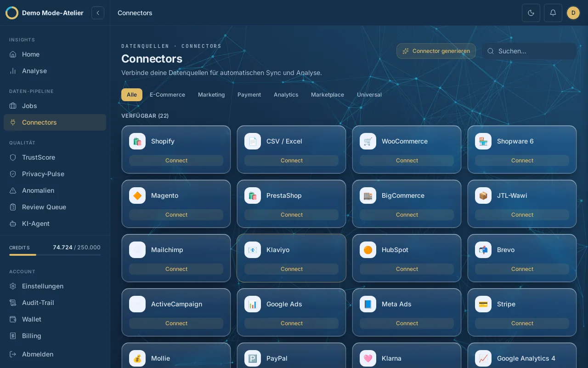This screenshot has width=588, height=368.
Task: Click the JTL-Wawi package icon
Action: click(483, 195)
